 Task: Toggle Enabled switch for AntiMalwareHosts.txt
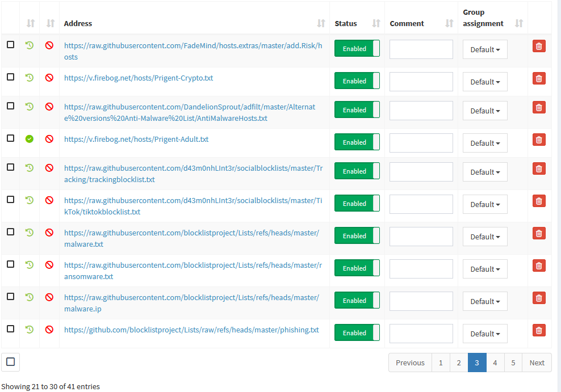click(357, 110)
